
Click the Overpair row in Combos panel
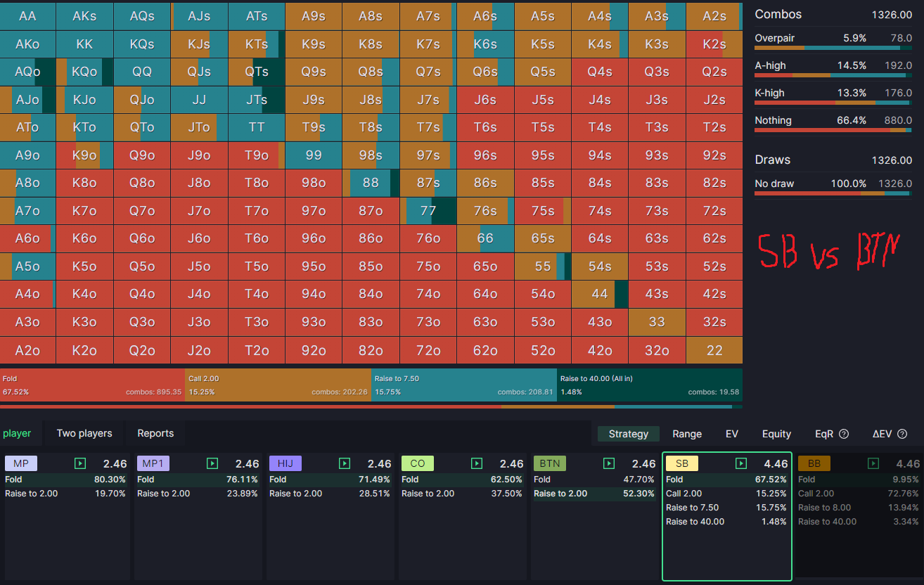(833, 40)
